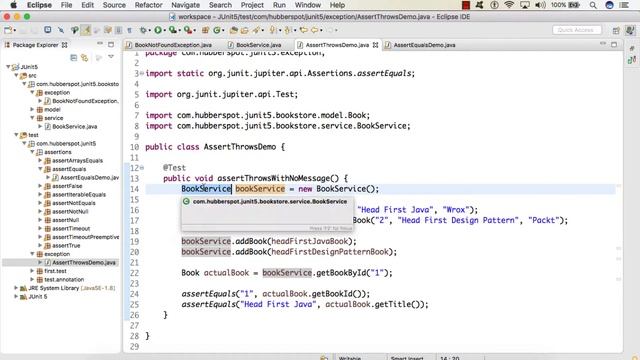Collapse the assertEquals package node

click(40, 169)
